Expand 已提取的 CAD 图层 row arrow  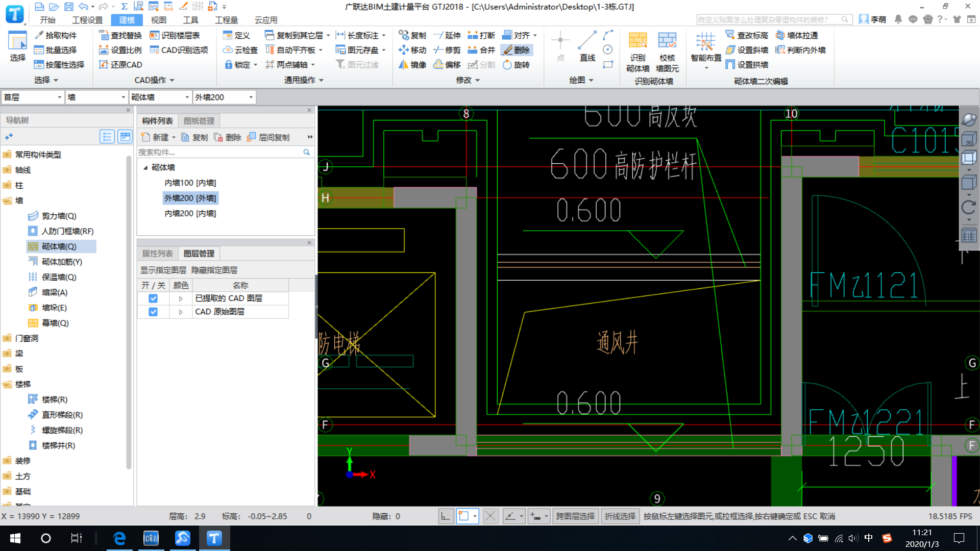(181, 298)
